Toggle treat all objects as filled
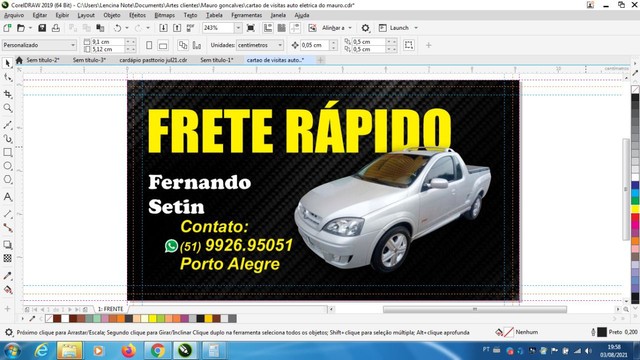 point(409,45)
